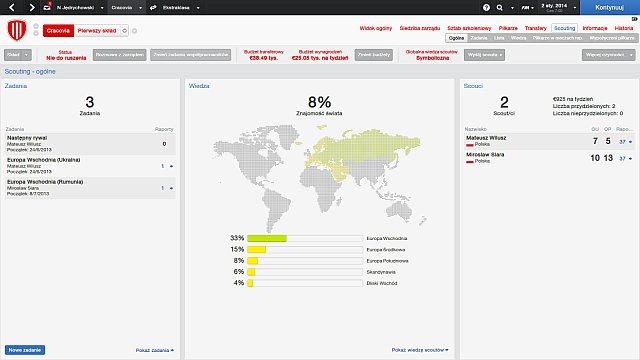
Task: Open the Transfery tab
Action: tap(536, 28)
